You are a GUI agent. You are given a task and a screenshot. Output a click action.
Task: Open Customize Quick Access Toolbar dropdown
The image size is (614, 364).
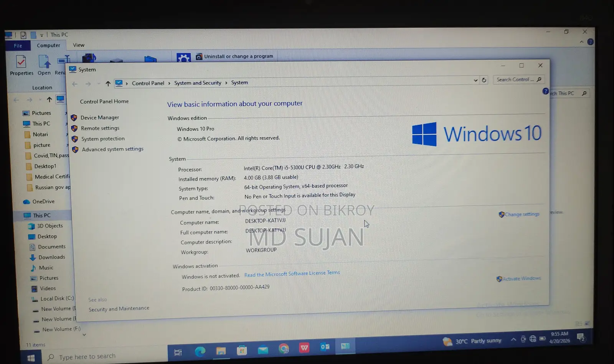coord(41,35)
